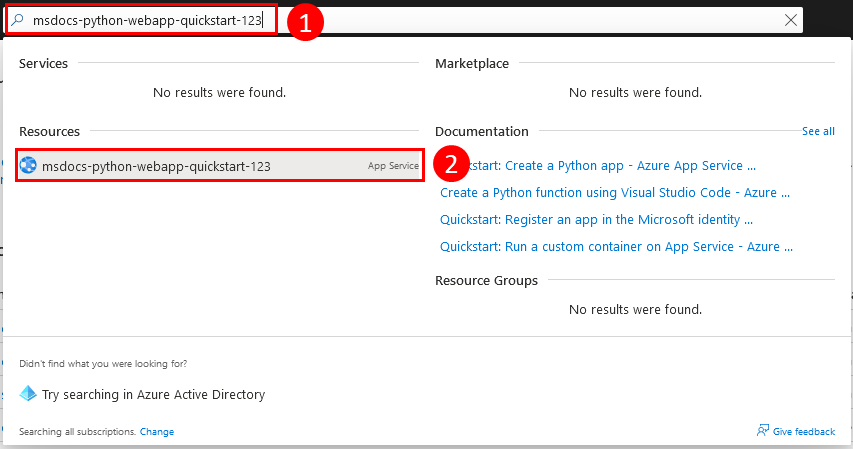This screenshot has width=853, height=449.
Task: Click the Azure Active Directory diamond icon
Action: 28,393
